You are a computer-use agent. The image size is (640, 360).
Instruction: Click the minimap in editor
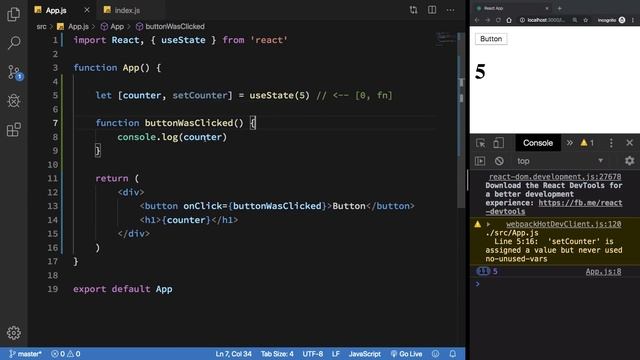446,40
